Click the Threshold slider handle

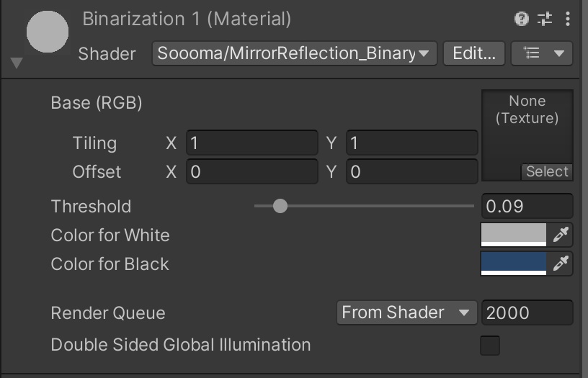click(x=280, y=207)
